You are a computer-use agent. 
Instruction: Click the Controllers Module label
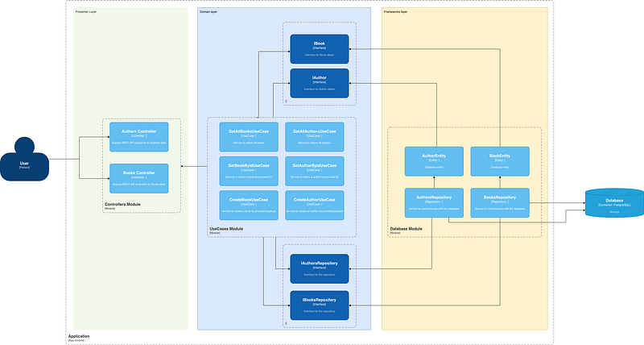(x=122, y=205)
